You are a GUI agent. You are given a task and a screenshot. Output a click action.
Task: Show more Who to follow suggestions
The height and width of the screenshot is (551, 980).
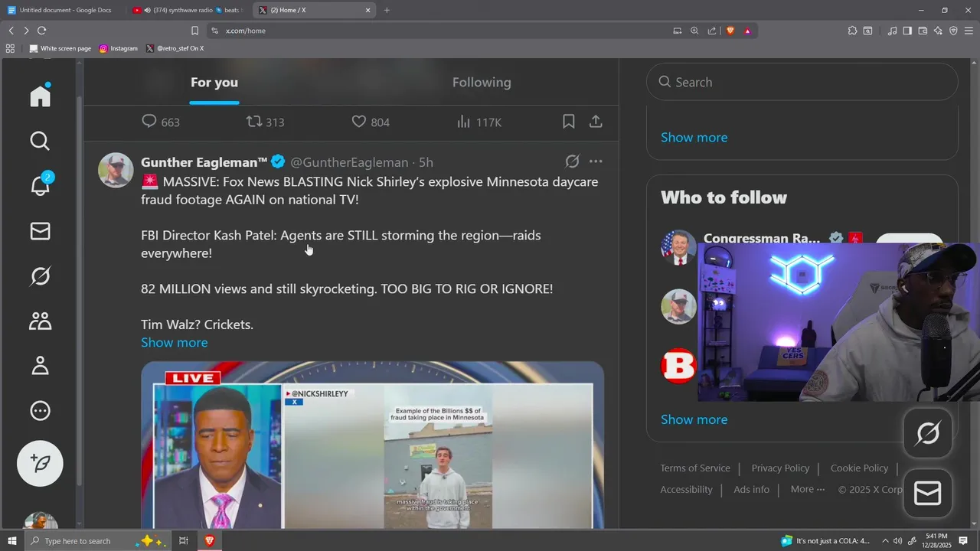tap(694, 419)
